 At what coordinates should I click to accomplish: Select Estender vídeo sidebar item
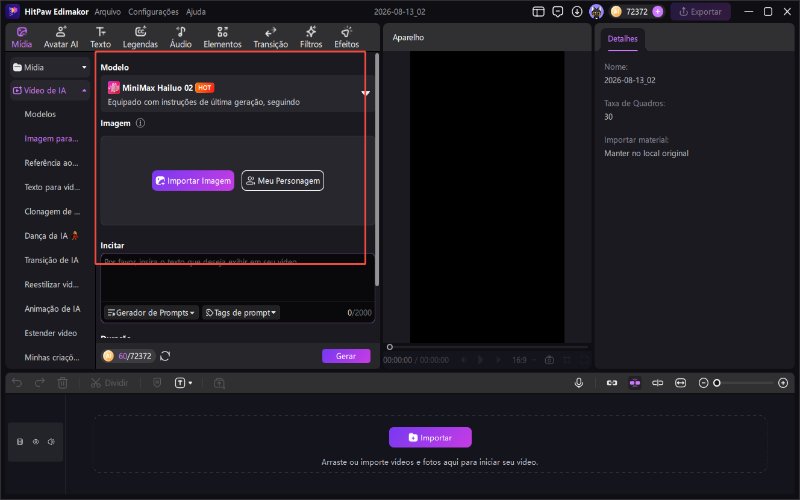point(51,333)
